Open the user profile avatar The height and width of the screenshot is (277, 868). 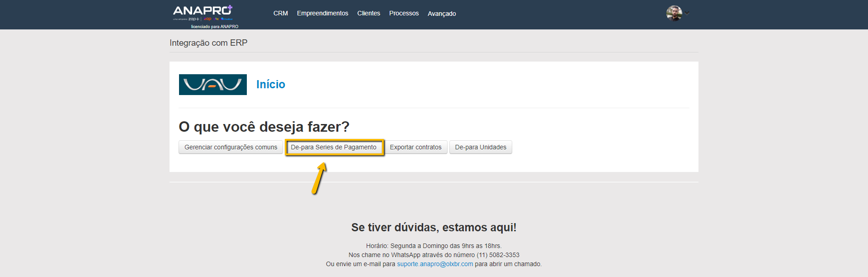(674, 13)
